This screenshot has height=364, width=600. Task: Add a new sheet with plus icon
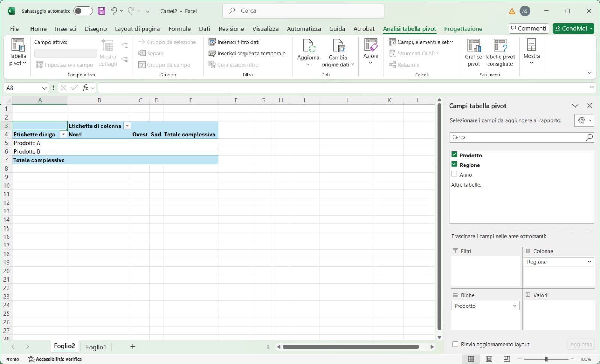(132, 347)
